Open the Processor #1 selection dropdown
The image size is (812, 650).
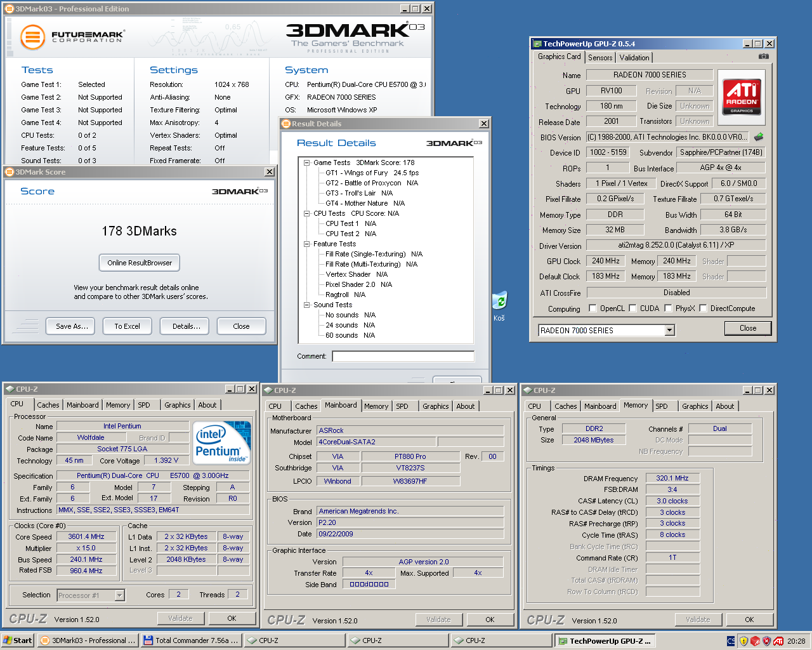[x=119, y=595]
